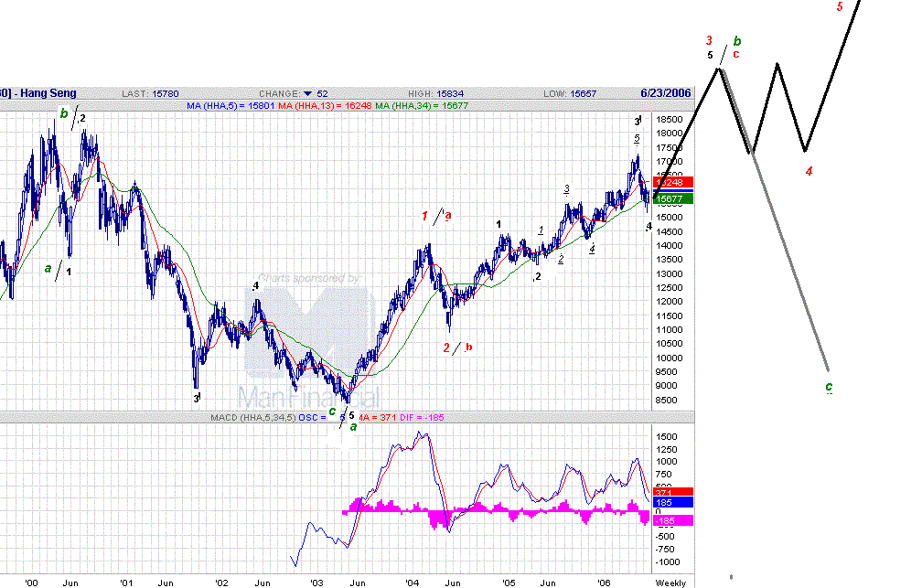Click the 10500 price axis label
The width and height of the screenshot is (922, 588).
click(670, 344)
